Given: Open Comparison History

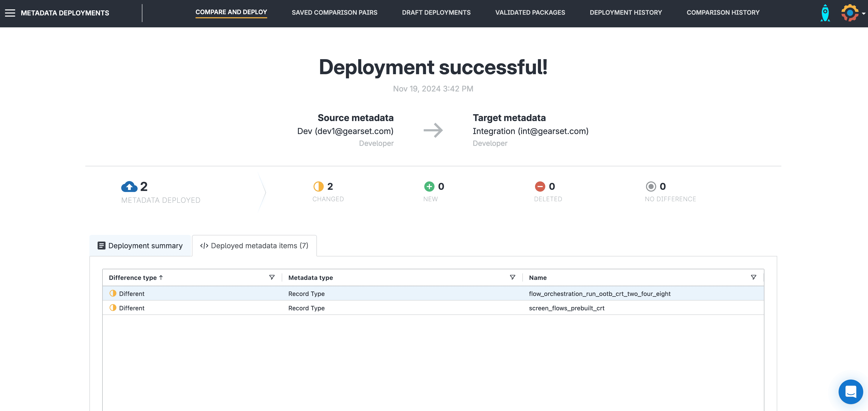Looking at the screenshot, I should (x=723, y=12).
